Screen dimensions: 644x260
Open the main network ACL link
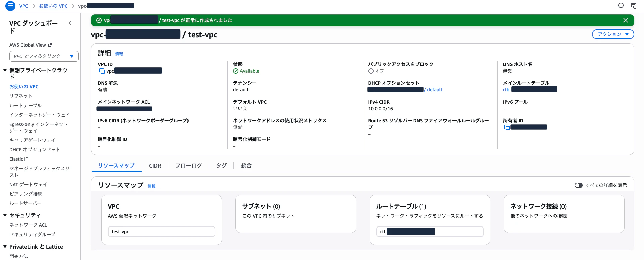[124, 109]
